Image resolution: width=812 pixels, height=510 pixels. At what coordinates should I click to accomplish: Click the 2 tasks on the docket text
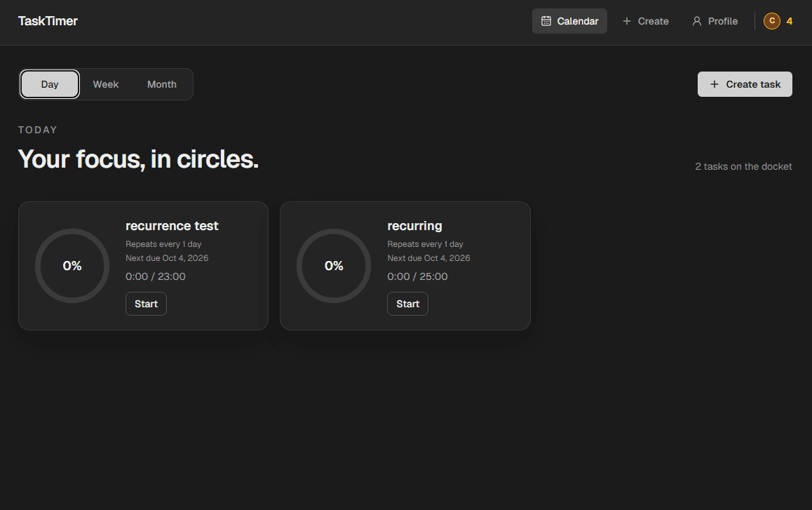(x=743, y=166)
